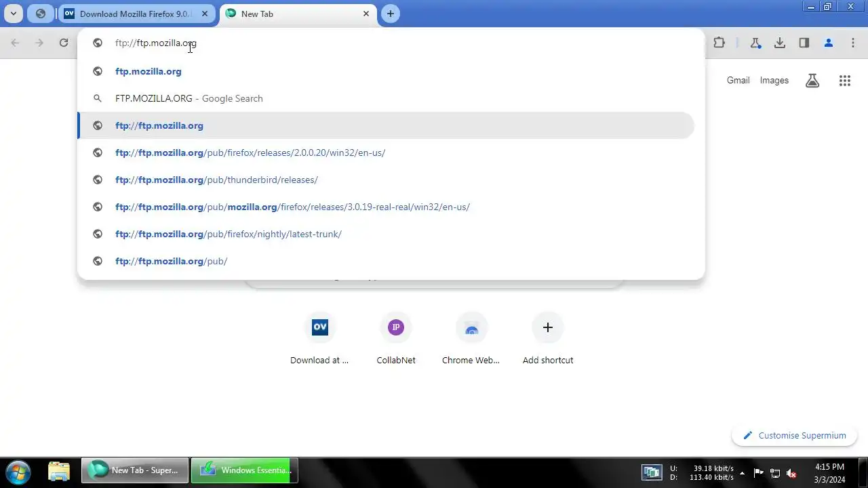Viewport: 868px width, 488px height.
Task: Activate New Tab - Supermium taskbar button
Action: (134, 470)
